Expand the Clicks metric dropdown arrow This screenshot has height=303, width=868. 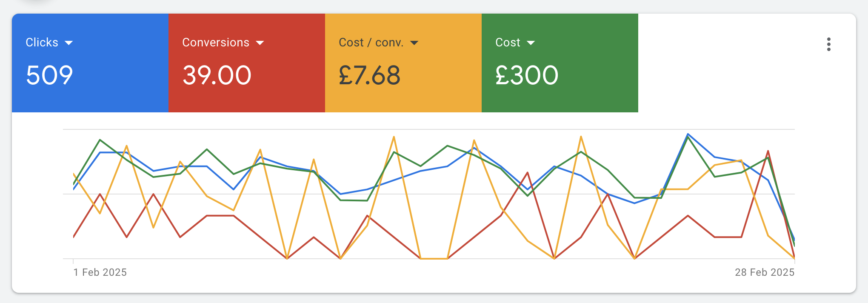click(x=69, y=43)
